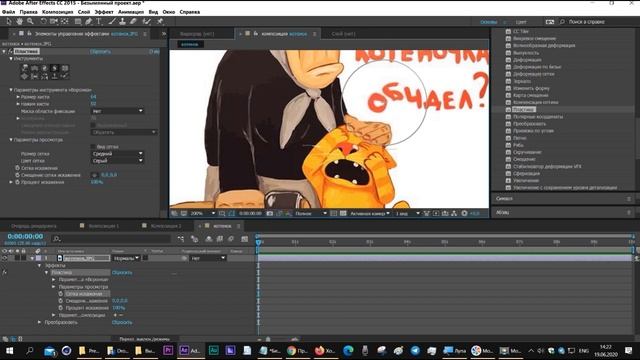
Task: Toggle the 'Вид сетки' checkbox
Action: (x=93, y=147)
